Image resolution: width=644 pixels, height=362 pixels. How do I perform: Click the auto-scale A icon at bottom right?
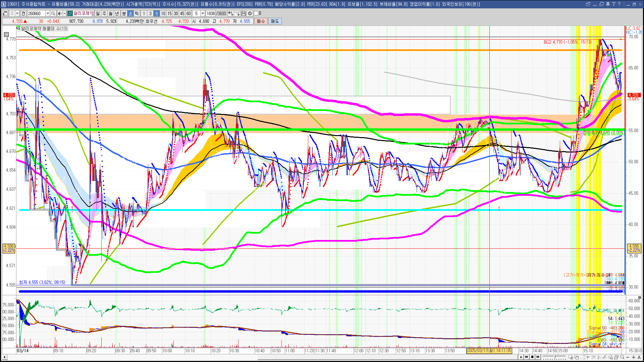(x=639, y=357)
